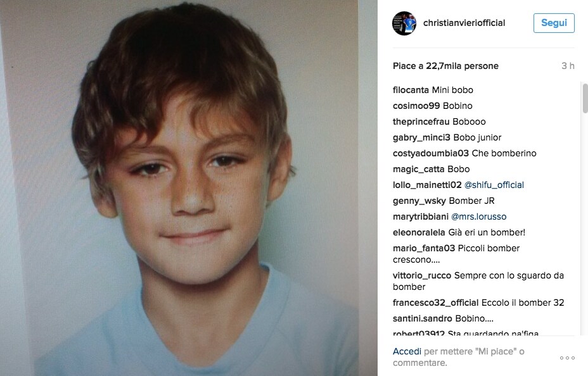
Task: Click the 3 h post timestamp
Action: tap(568, 66)
